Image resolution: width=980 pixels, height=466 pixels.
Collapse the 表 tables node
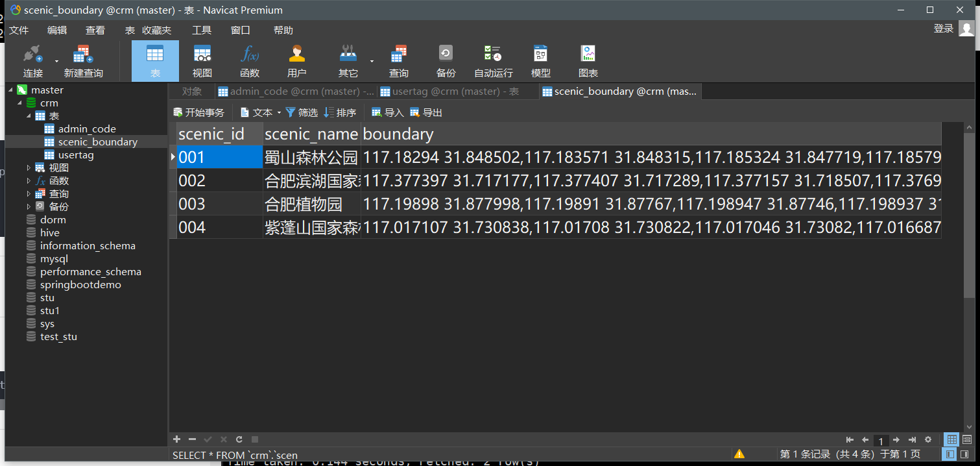[29, 116]
